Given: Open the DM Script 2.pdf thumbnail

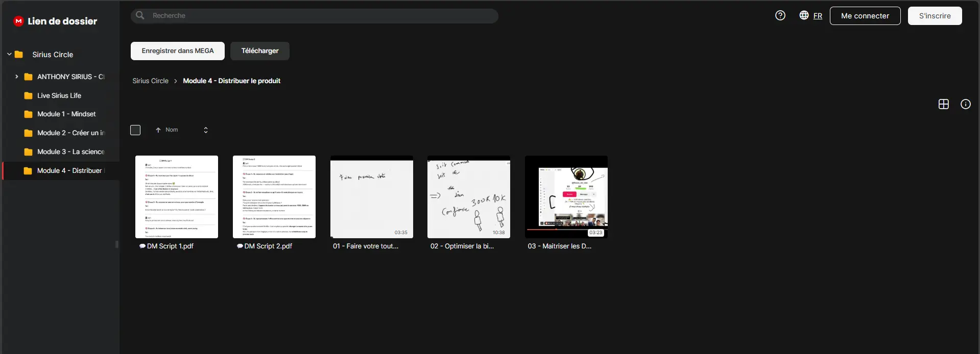Looking at the screenshot, I should tap(274, 197).
